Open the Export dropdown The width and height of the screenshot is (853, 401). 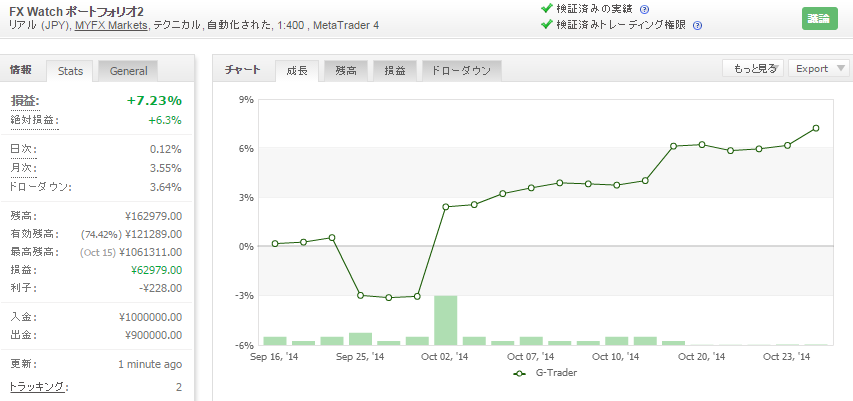[818, 68]
